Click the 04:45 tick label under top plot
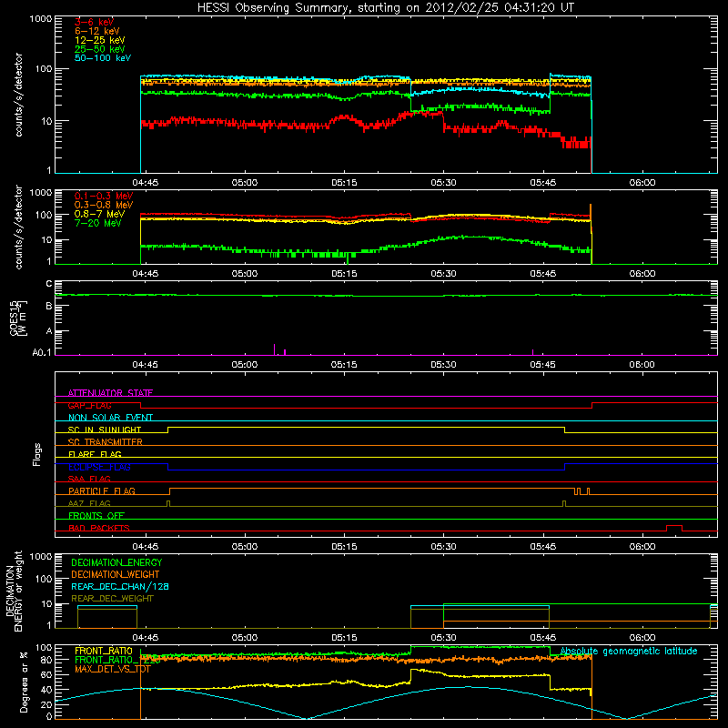728x728 pixels. coord(146,183)
